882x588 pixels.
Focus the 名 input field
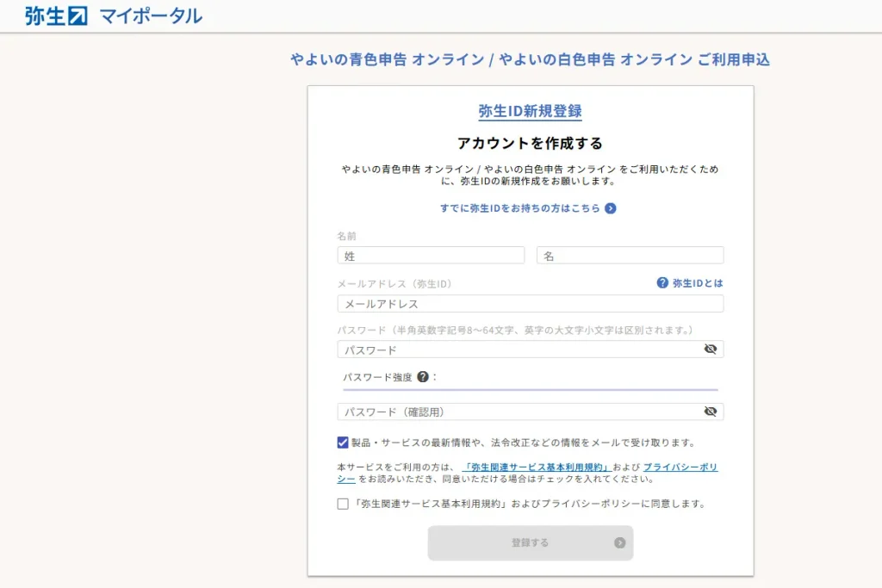(x=630, y=256)
